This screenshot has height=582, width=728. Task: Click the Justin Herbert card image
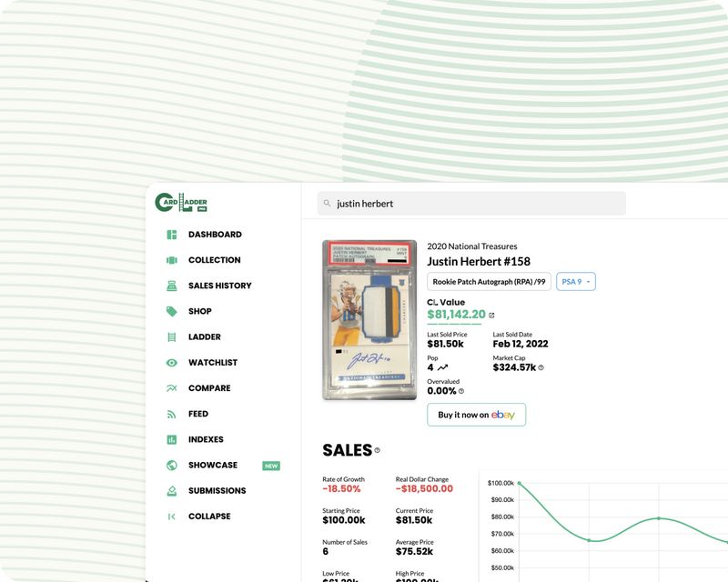(369, 320)
